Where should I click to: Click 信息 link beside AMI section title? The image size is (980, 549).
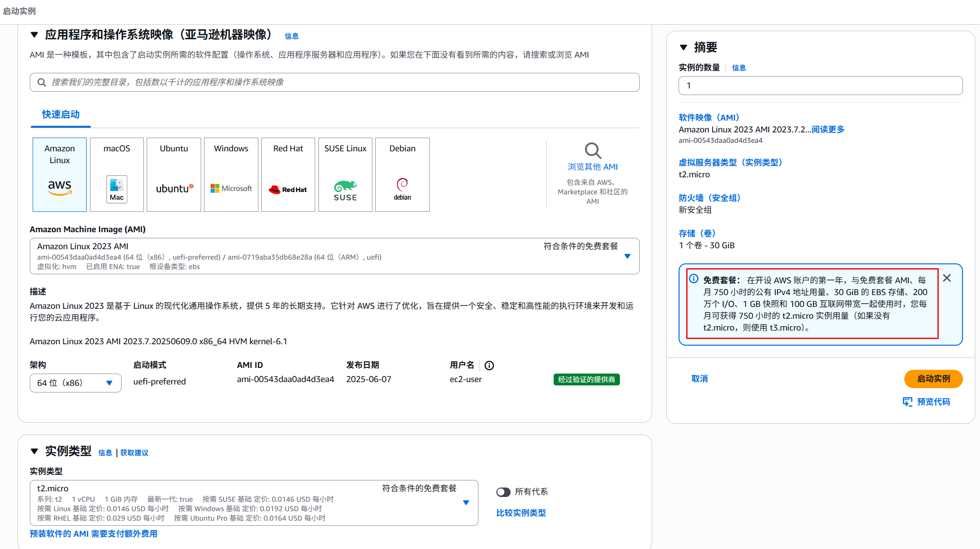291,36
